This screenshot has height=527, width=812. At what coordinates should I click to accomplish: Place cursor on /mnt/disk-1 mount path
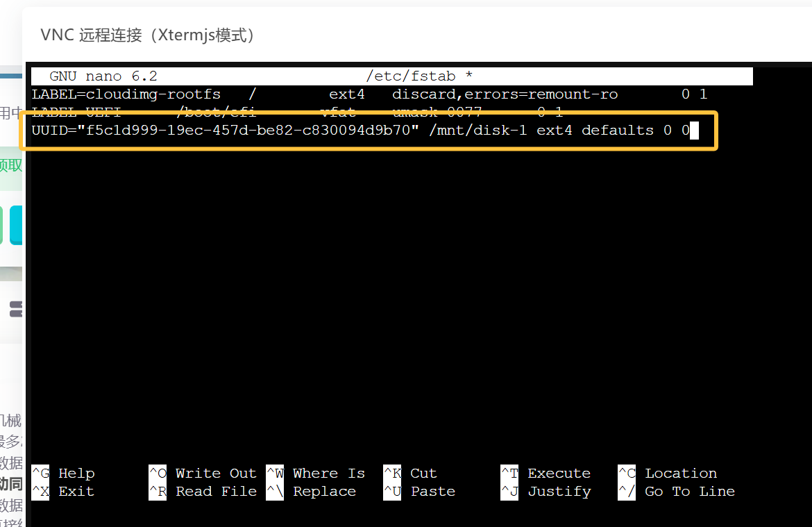[x=478, y=131]
